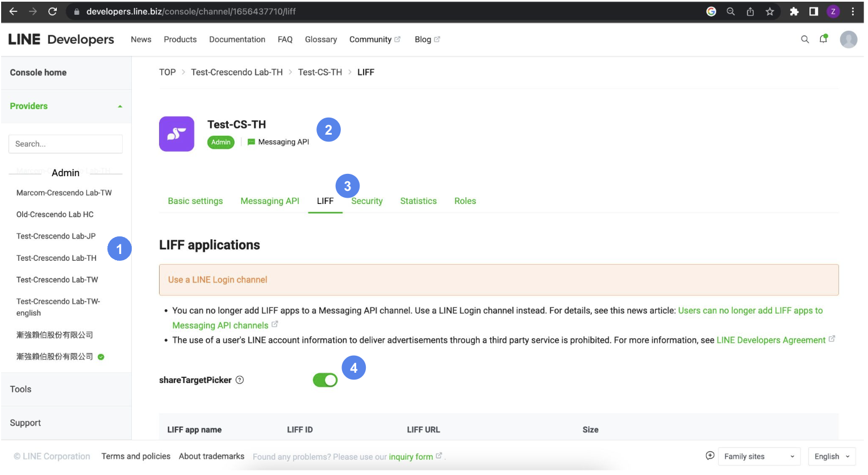
Task: Open the user account avatar
Action: pyautogui.click(x=849, y=39)
